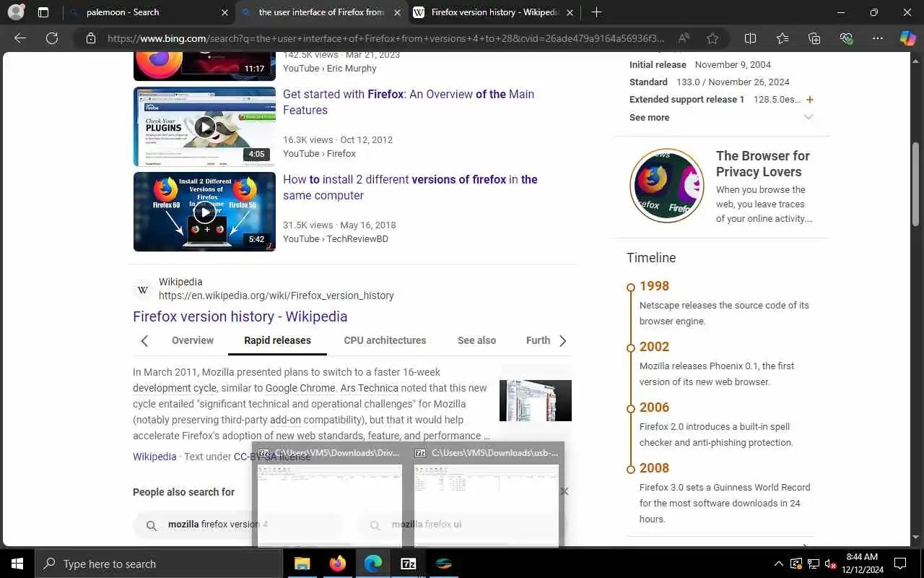
Task: Search for mozilla firefox version 4 suggestion
Action: click(238, 525)
